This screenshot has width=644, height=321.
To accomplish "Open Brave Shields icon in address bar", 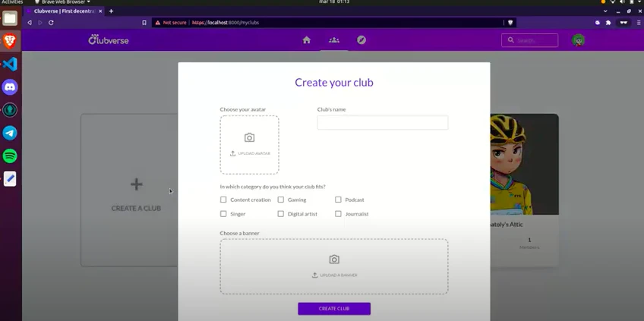I will 510,23.
